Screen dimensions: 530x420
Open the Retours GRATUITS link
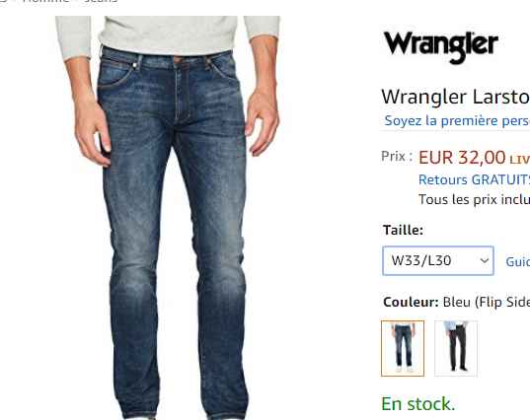click(474, 179)
